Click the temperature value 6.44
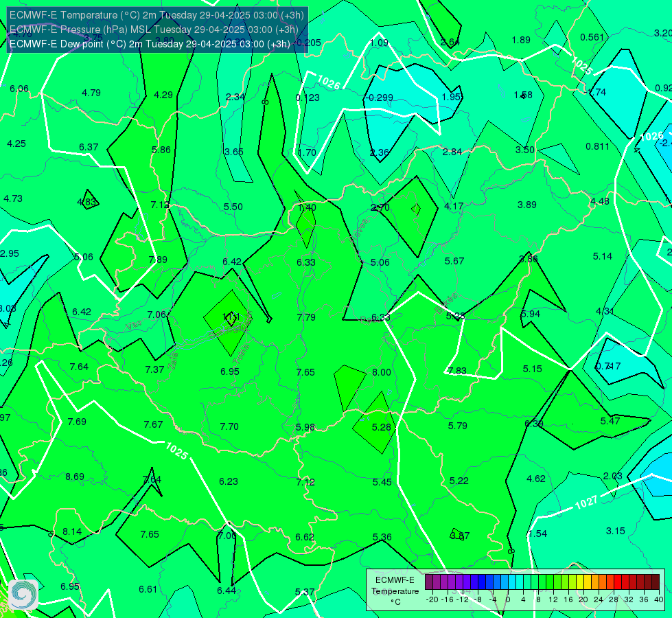 [227, 591]
